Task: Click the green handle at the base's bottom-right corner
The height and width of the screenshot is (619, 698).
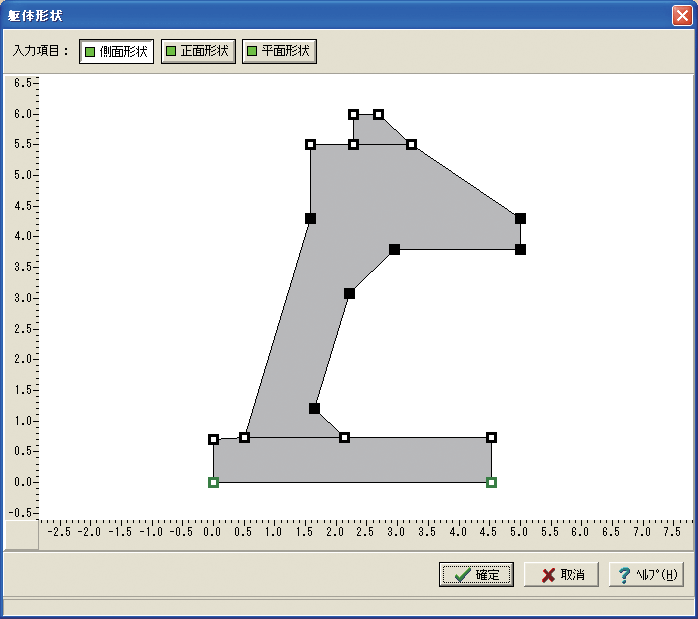Action: (491, 482)
